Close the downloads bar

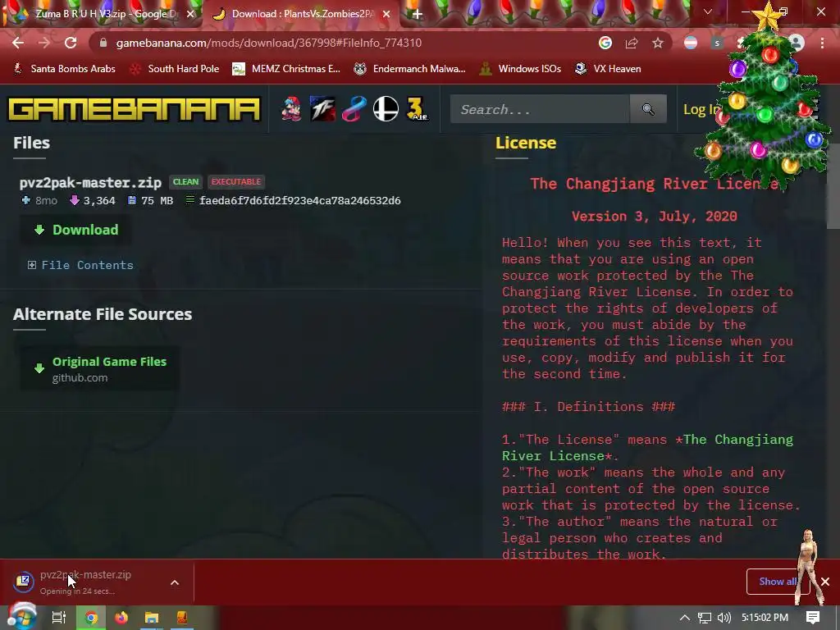coord(825,582)
